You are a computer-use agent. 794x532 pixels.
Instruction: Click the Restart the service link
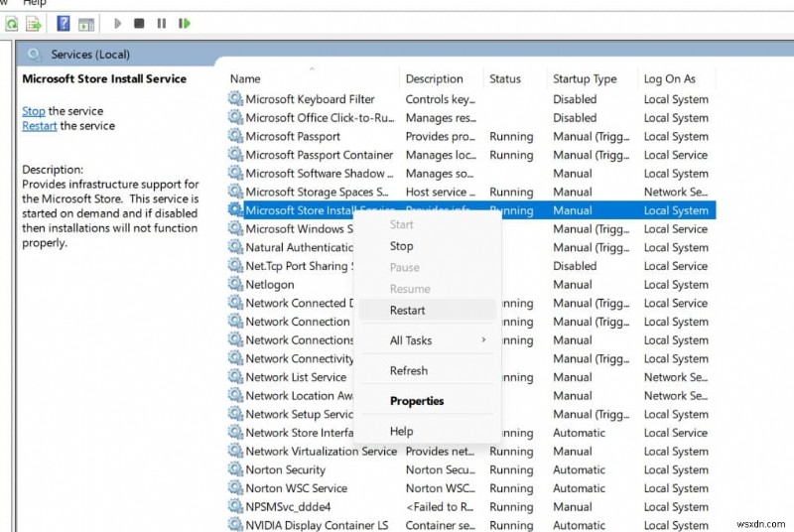(39, 125)
